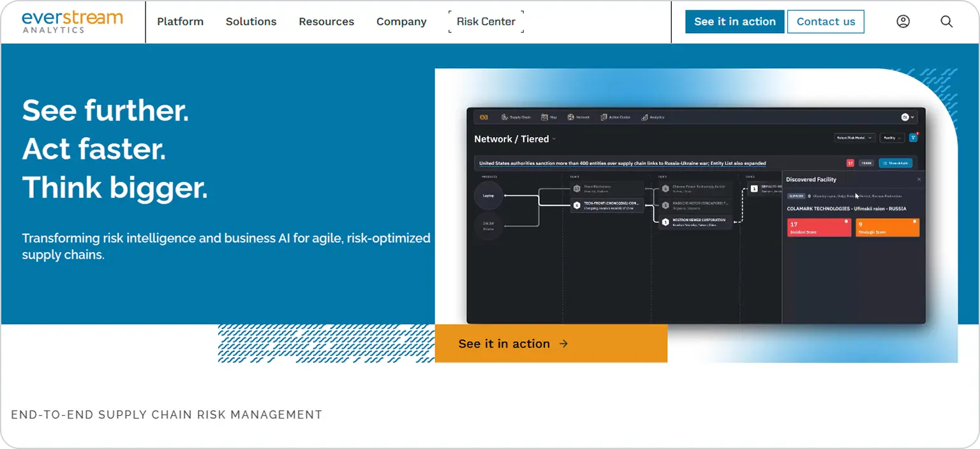The height and width of the screenshot is (449, 980).
Task: Click the orange Strategic Score 9 tile
Action: 887,228
